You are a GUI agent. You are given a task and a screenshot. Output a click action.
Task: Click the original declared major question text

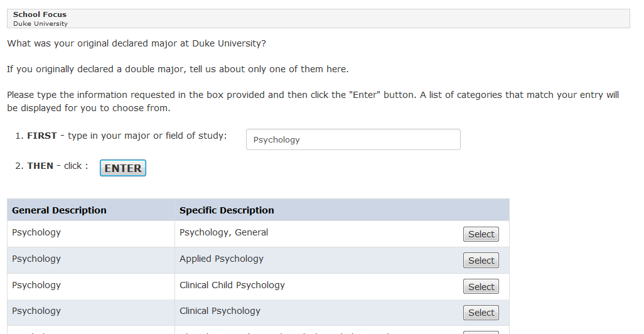(136, 44)
